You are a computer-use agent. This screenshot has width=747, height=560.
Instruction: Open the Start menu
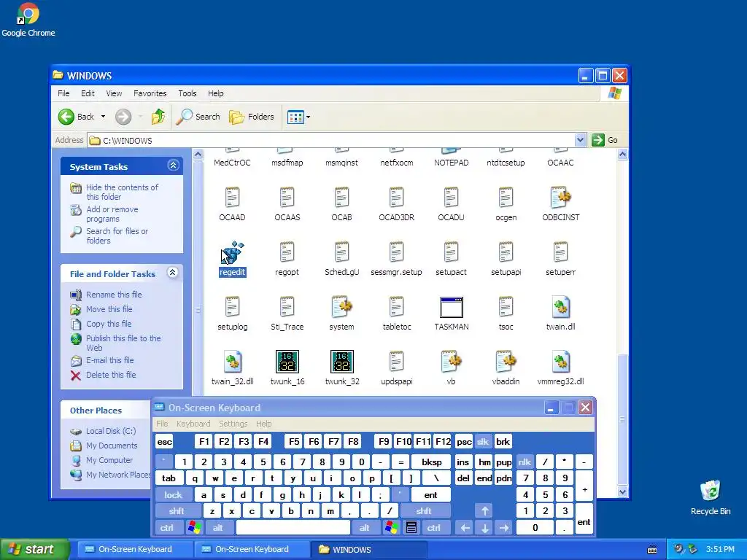(x=34, y=550)
